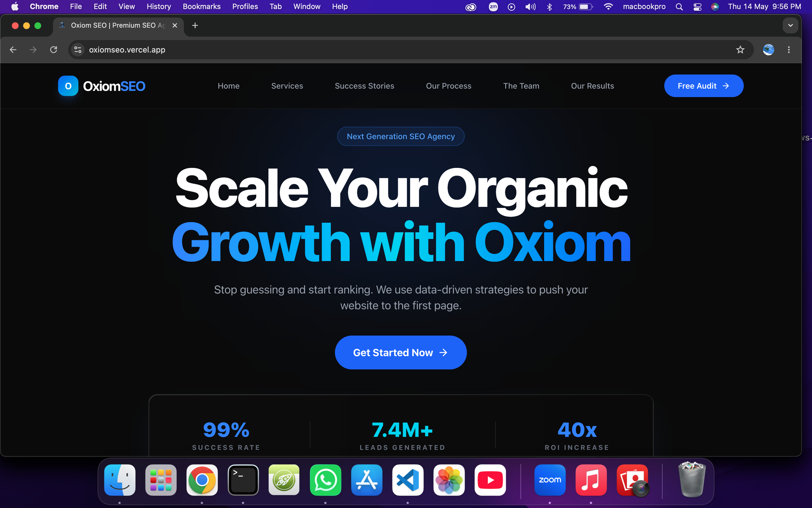Open the sound volume menu bar icon
The height and width of the screenshot is (508, 812).
531,7
